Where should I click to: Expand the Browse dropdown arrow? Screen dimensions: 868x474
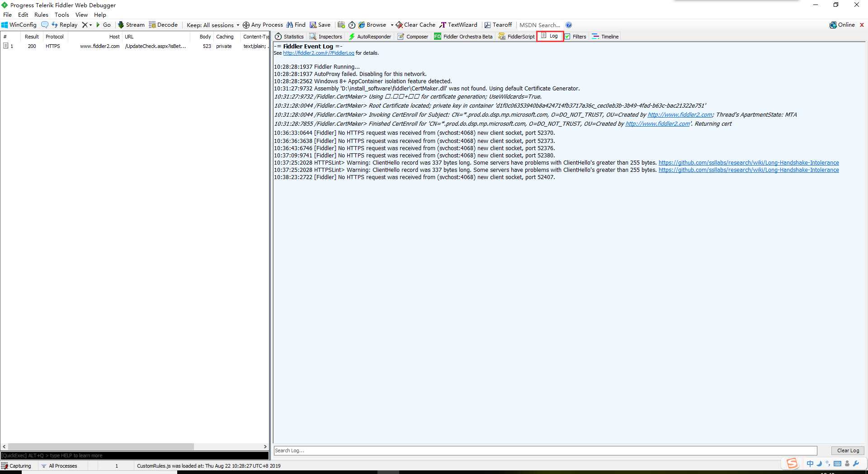tap(392, 25)
